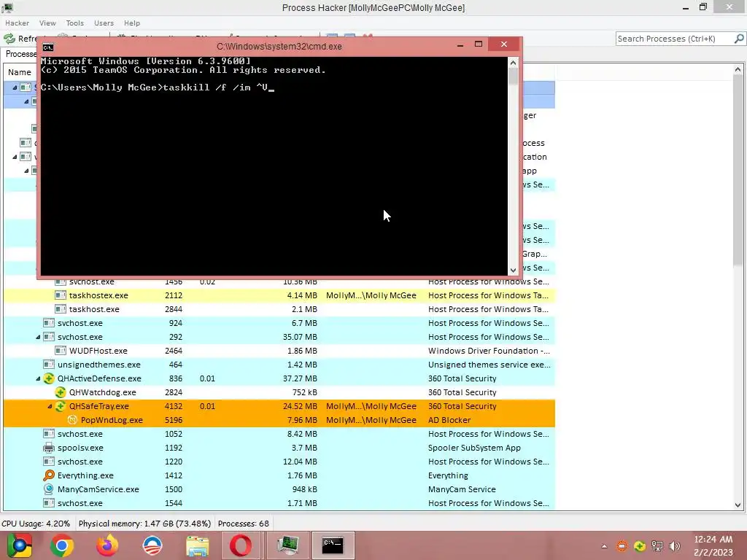
Task: Select the Processes tab
Action: pos(20,54)
